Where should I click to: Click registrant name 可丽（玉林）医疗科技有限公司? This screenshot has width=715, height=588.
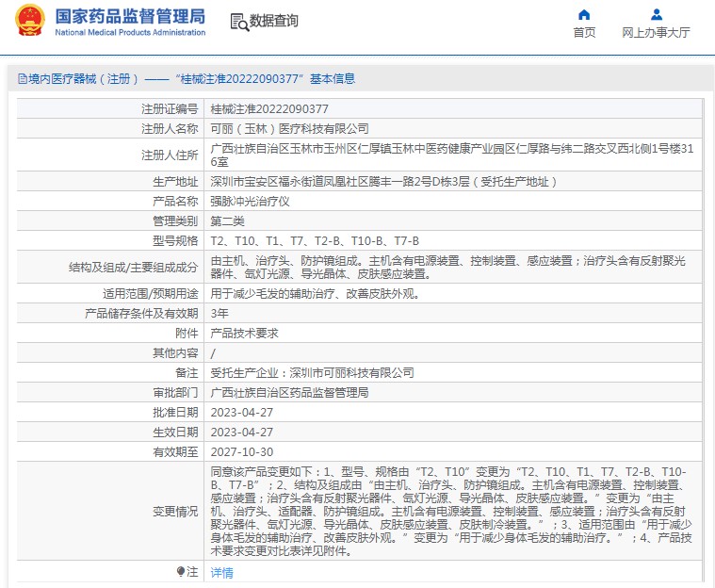pos(289,129)
